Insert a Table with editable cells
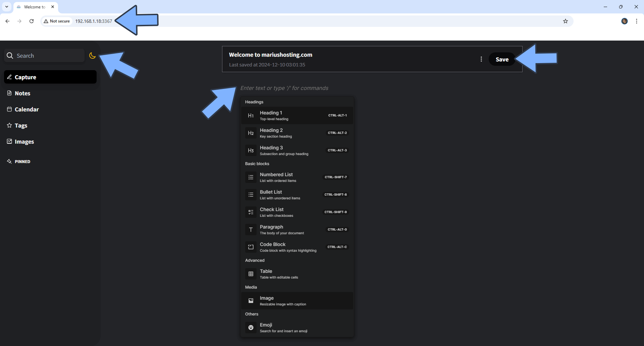The width and height of the screenshot is (644, 346). coord(297,274)
